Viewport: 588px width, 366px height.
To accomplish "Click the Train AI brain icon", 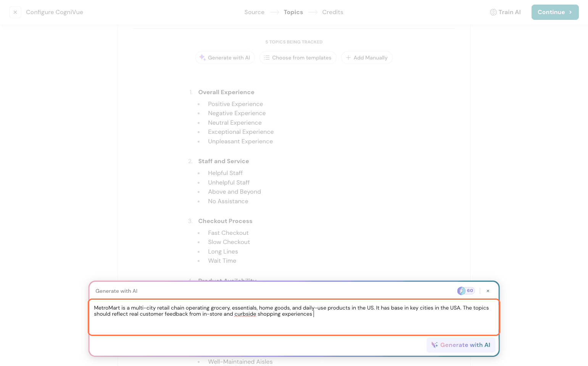I will (x=493, y=12).
